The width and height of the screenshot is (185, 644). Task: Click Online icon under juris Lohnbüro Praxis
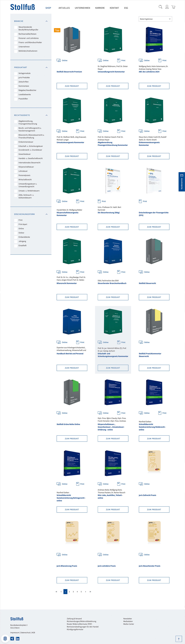point(100,555)
